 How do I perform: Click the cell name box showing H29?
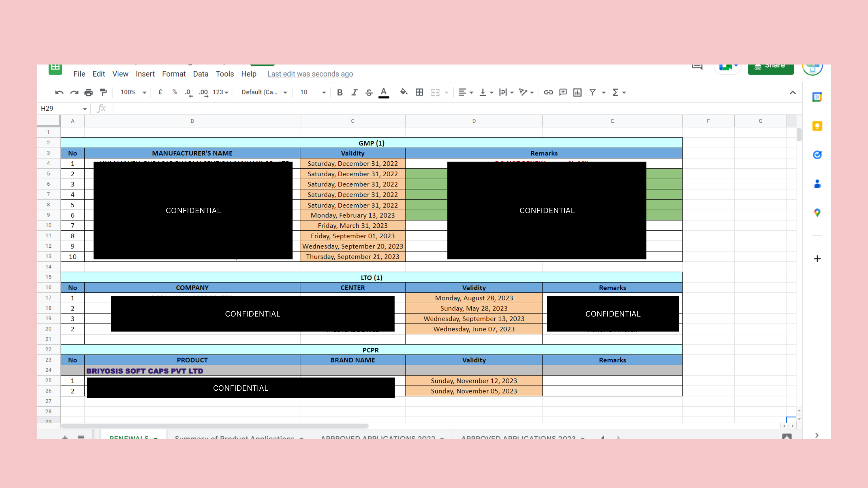coord(63,108)
